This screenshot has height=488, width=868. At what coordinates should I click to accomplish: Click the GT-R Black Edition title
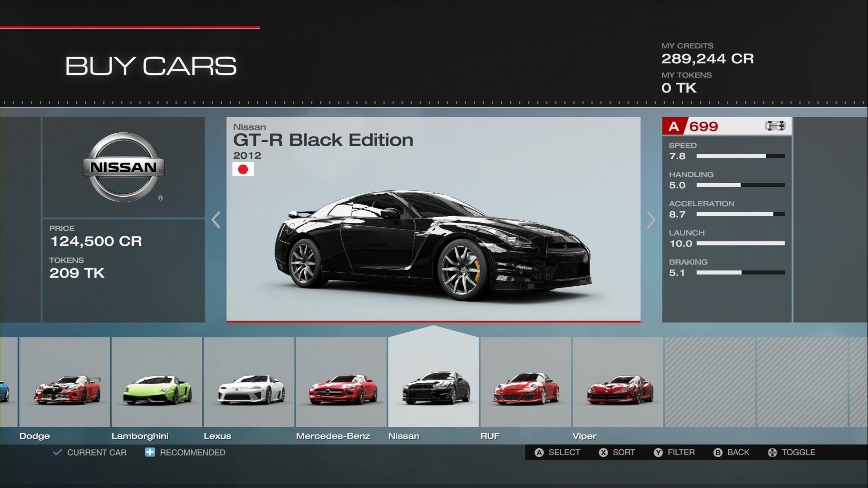click(x=323, y=140)
